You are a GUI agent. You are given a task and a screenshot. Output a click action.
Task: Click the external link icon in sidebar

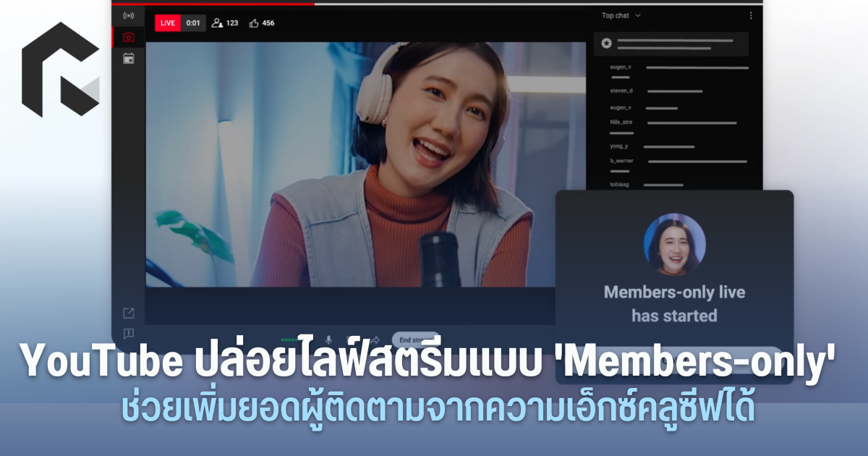click(x=128, y=313)
